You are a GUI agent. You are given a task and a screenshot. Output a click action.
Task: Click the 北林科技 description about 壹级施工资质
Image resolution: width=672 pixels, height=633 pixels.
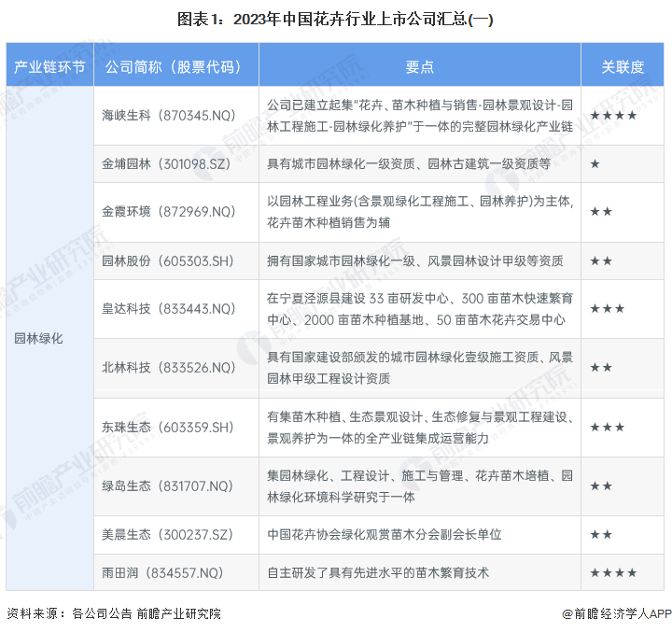420,367
